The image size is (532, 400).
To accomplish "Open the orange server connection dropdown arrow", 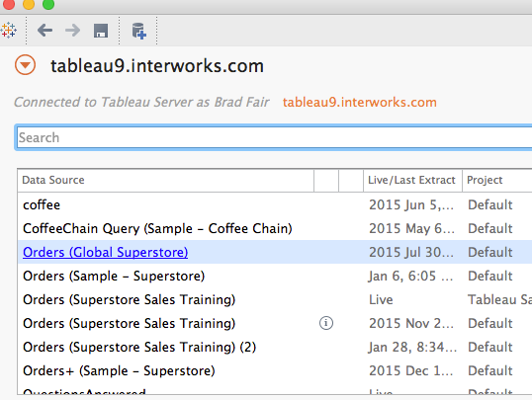I will click(x=25, y=65).
